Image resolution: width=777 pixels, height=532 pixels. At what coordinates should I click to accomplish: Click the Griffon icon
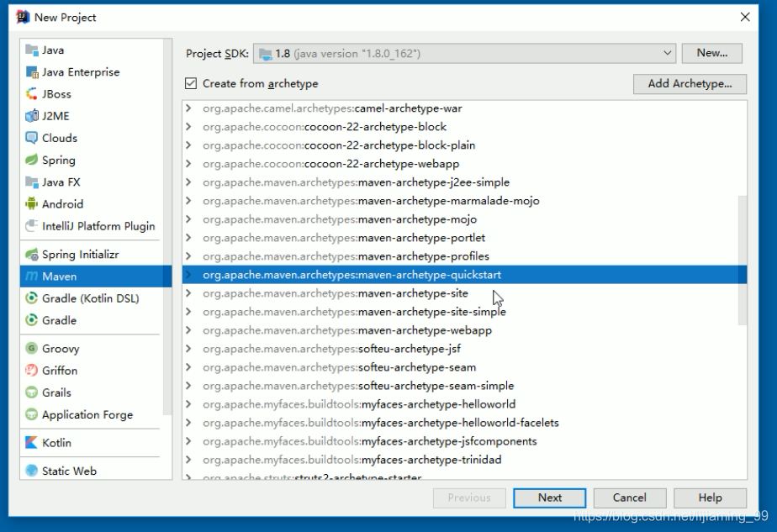[32, 370]
